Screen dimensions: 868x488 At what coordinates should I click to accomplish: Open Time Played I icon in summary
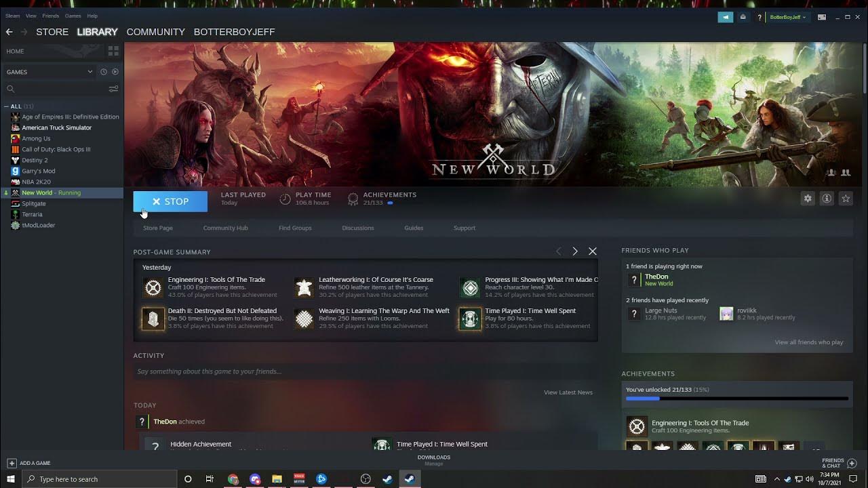pyautogui.click(x=470, y=319)
